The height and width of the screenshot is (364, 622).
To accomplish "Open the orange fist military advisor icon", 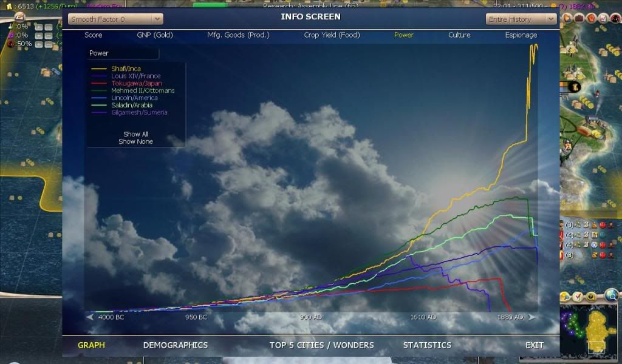I will (591, 18).
